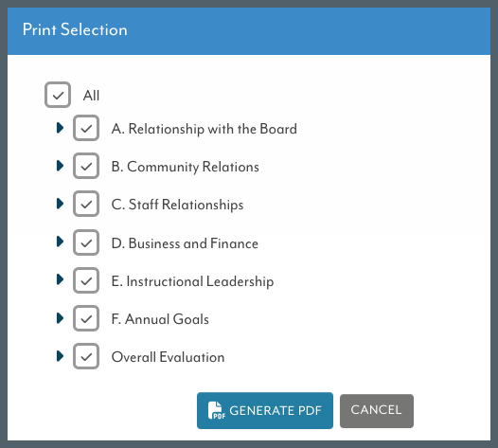Expand the B. Community Relations arrow
This screenshot has width=498, height=448.
(60, 166)
